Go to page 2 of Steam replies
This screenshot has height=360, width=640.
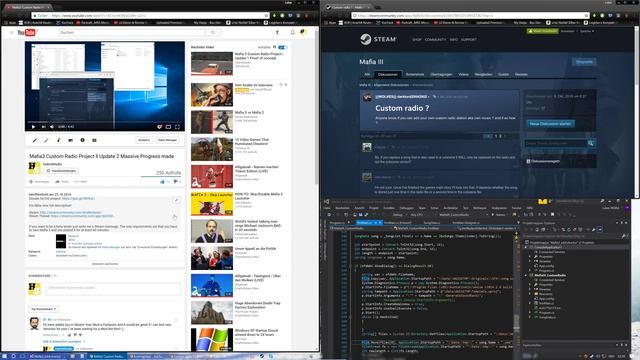point(500,136)
